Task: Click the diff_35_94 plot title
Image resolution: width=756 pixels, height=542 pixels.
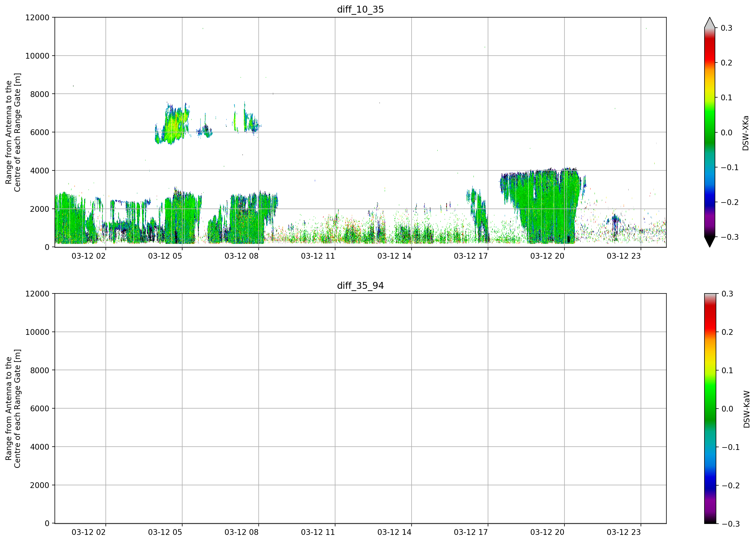Action: pyautogui.click(x=360, y=286)
